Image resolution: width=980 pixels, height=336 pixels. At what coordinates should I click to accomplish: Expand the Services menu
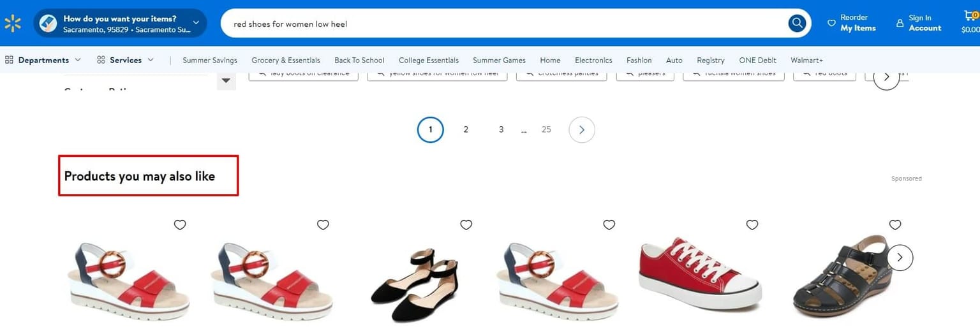click(126, 60)
